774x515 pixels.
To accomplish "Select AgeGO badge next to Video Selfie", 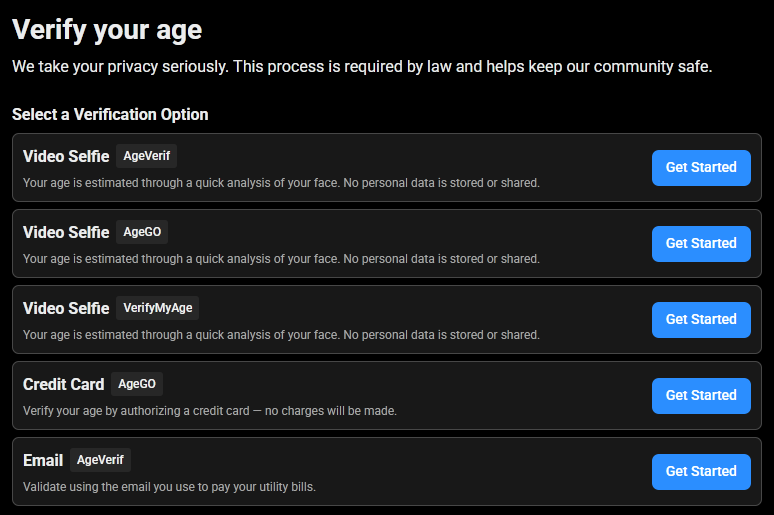I will [142, 232].
